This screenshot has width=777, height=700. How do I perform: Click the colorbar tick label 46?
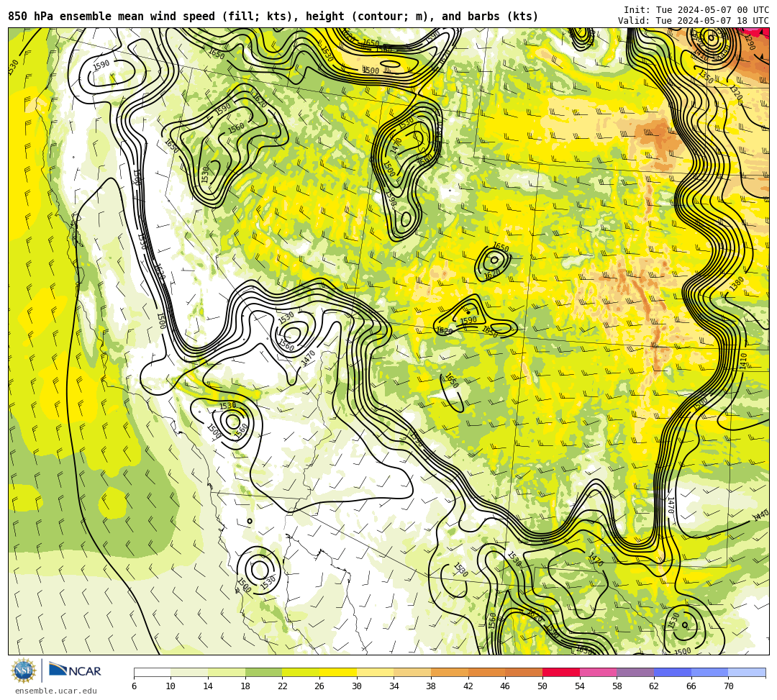[506, 686]
